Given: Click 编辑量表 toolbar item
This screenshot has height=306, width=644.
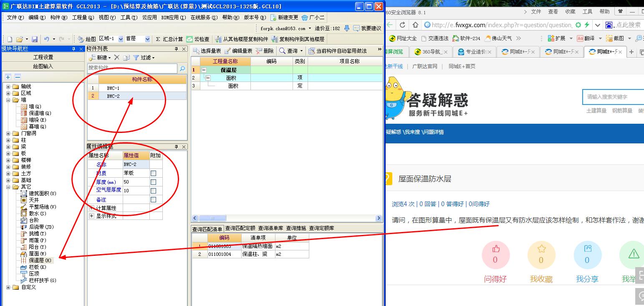Looking at the screenshot, I should pyautogui.click(x=238, y=51).
